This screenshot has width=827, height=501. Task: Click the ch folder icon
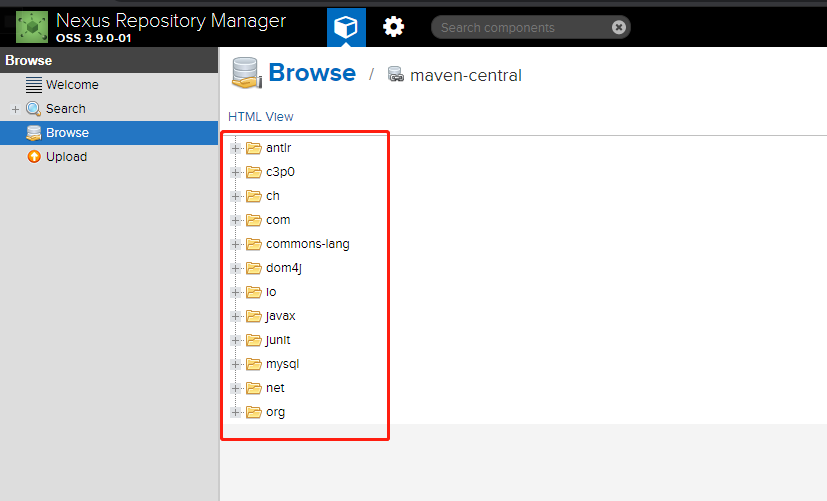coord(254,196)
